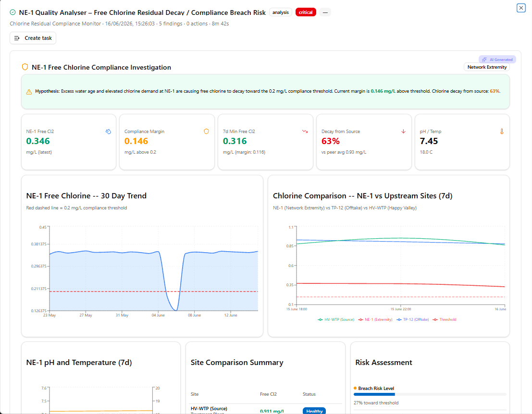Click the 04 June axis label on trend chart
The image size is (532, 414).
(158, 316)
